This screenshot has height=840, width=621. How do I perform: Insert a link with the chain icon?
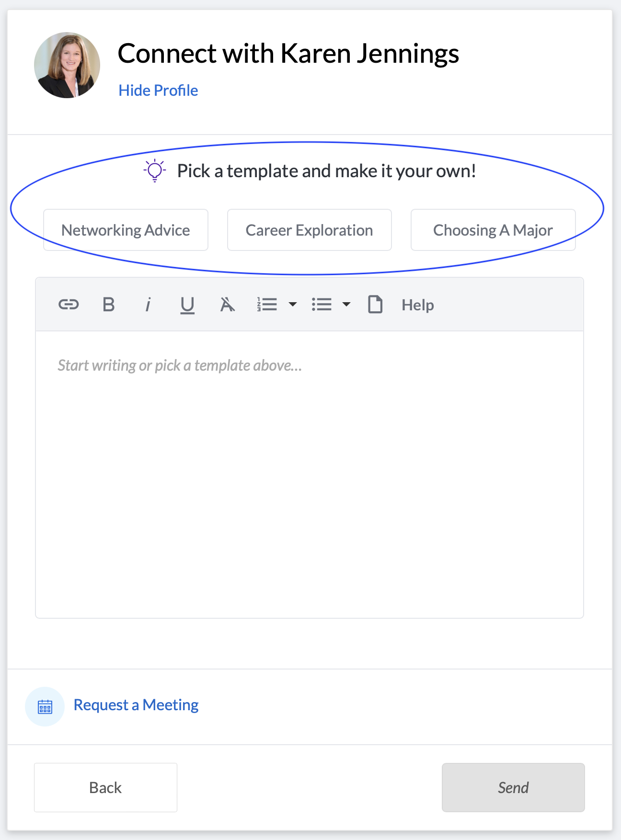[69, 305]
